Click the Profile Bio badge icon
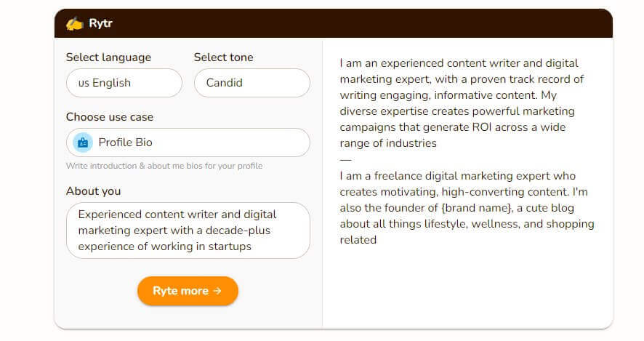 (x=83, y=143)
